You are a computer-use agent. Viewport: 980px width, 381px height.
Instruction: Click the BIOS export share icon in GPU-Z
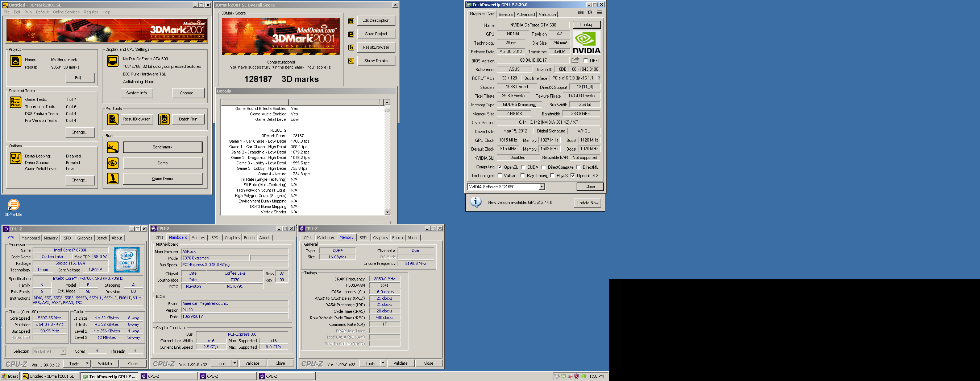575,60
